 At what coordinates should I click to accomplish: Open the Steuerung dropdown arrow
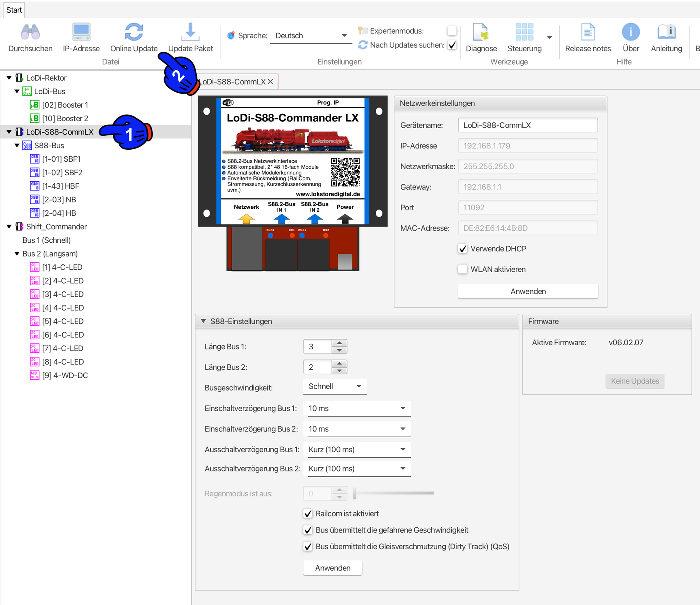coord(549,37)
